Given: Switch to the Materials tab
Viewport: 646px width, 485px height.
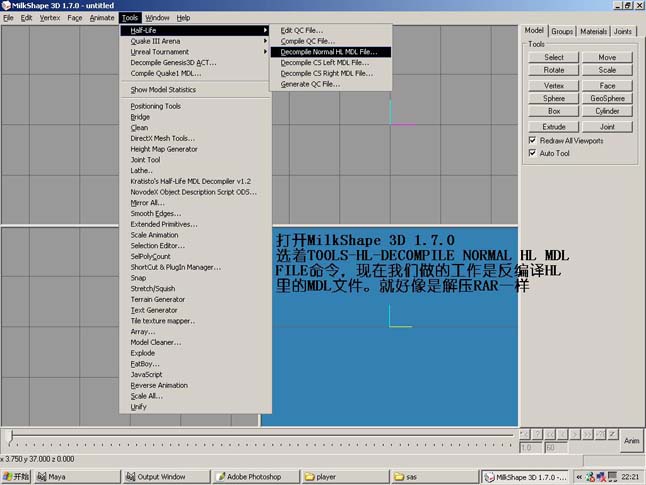Looking at the screenshot, I should pyautogui.click(x=593, y=31).
